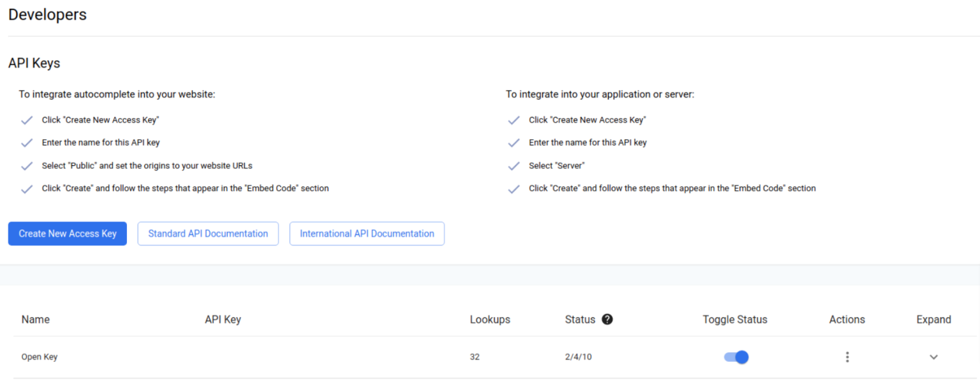Expand the Open Key row details
Screen dimensions: 980x383
pyautogui.click(x=933, y=357)
